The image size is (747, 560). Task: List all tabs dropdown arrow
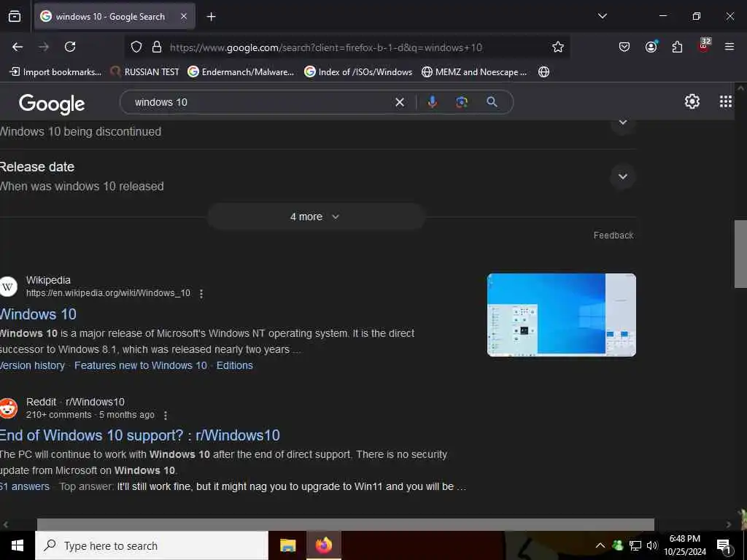pos(602,16)
